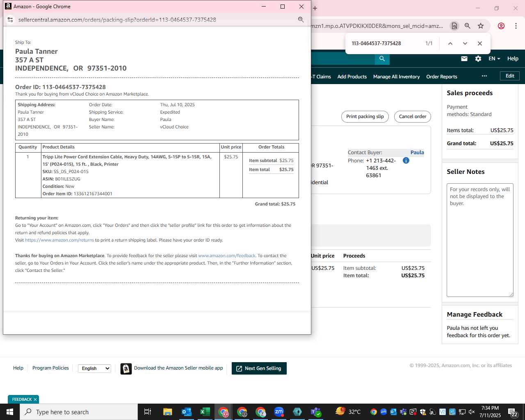Click Cancel order button
Screen dimensions: 525x420
pos(413,116)
